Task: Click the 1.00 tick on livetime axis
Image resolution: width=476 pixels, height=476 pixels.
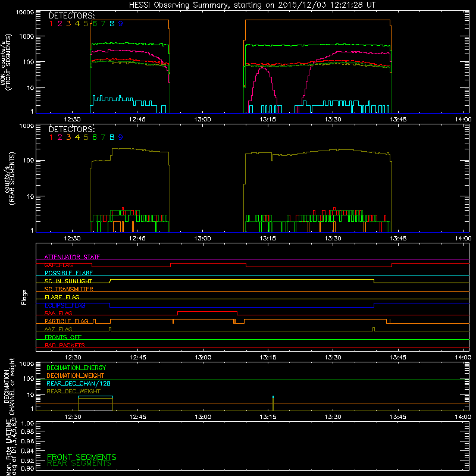Action: (27, 424)
